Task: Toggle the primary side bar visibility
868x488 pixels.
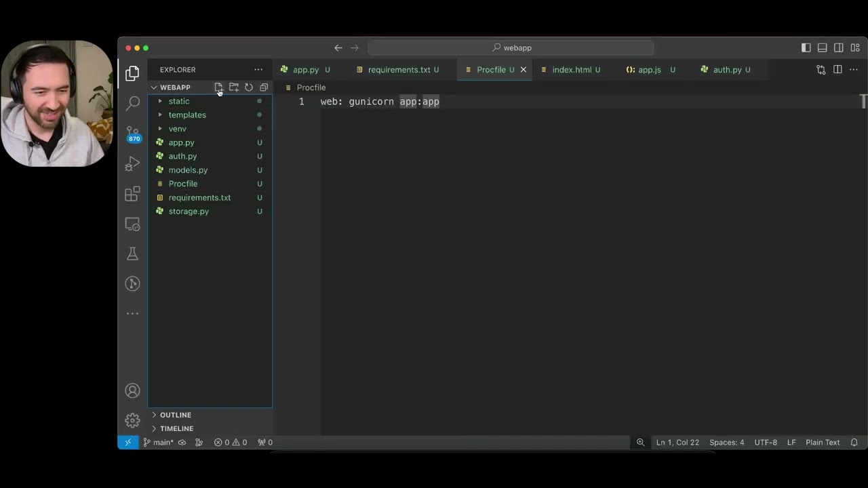Action: click(x=806, y=47)
